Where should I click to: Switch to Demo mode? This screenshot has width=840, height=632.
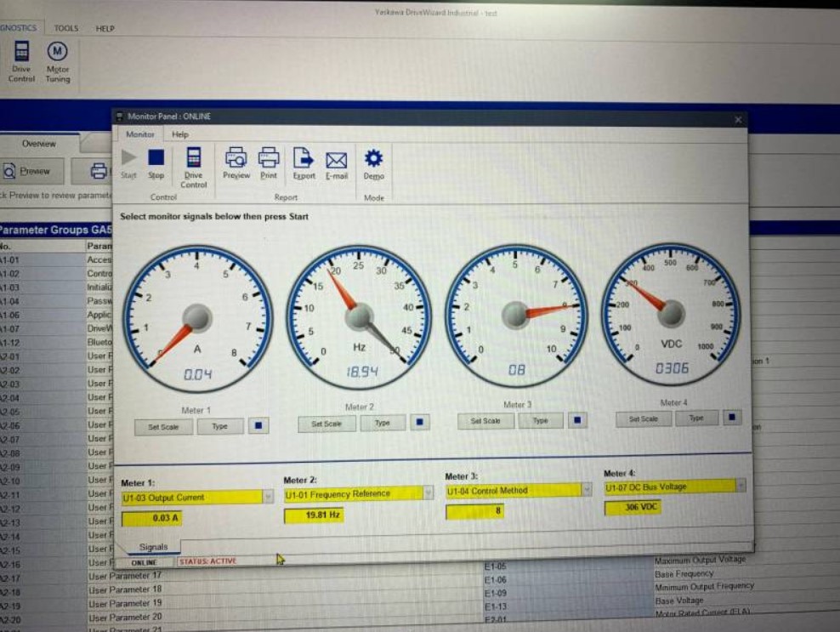(x=373, y=160)
